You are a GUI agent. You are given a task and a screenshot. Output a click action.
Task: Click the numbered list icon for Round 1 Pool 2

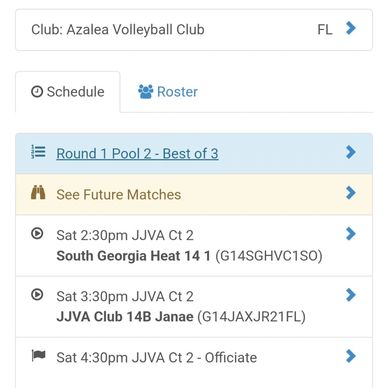click(x=38, y=152)
